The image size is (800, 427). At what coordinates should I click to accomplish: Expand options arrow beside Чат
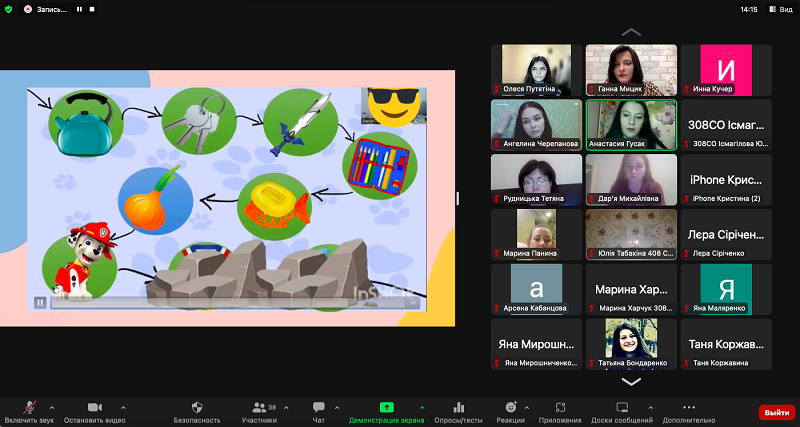click(x=337, y=407)
